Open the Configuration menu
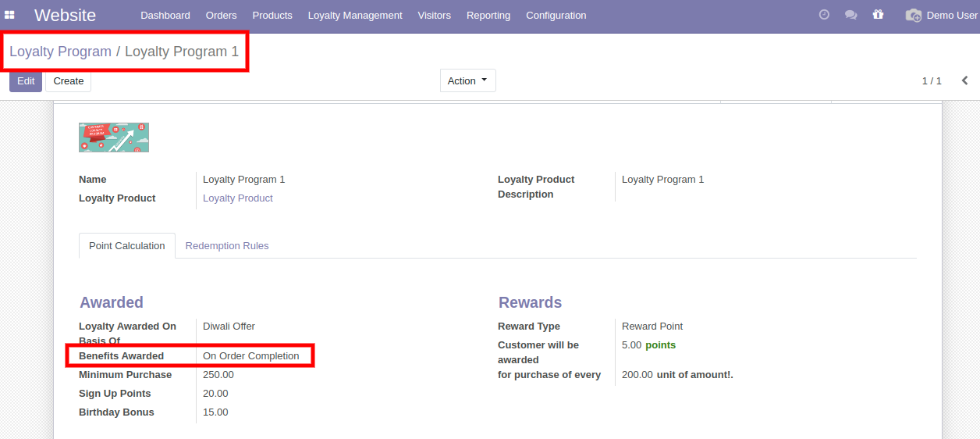 [x=556, y=15]
